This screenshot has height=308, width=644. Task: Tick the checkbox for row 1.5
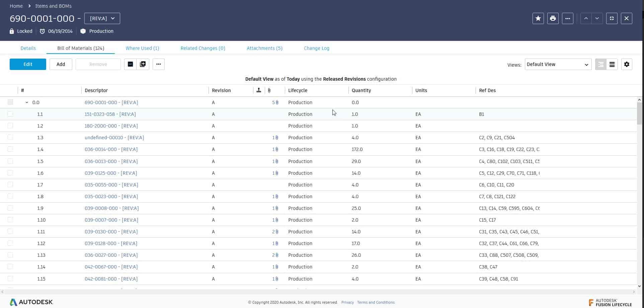point(10,161)
